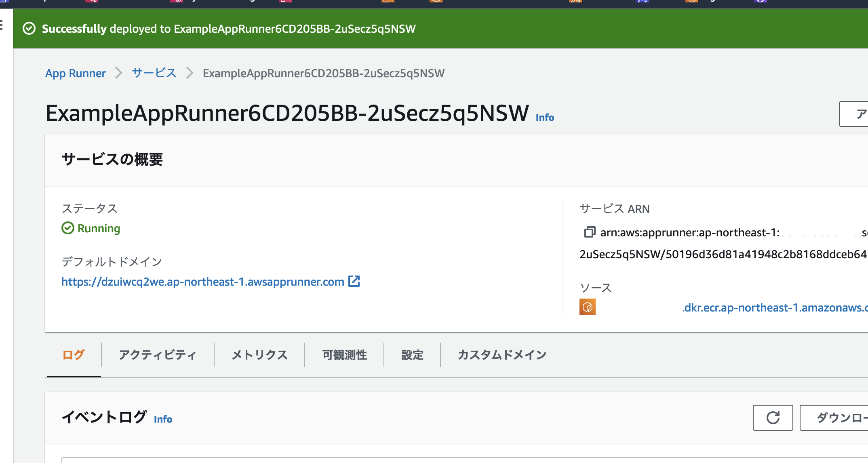
Task: Open the メトリクス tab
Action: tap(259, 355)
